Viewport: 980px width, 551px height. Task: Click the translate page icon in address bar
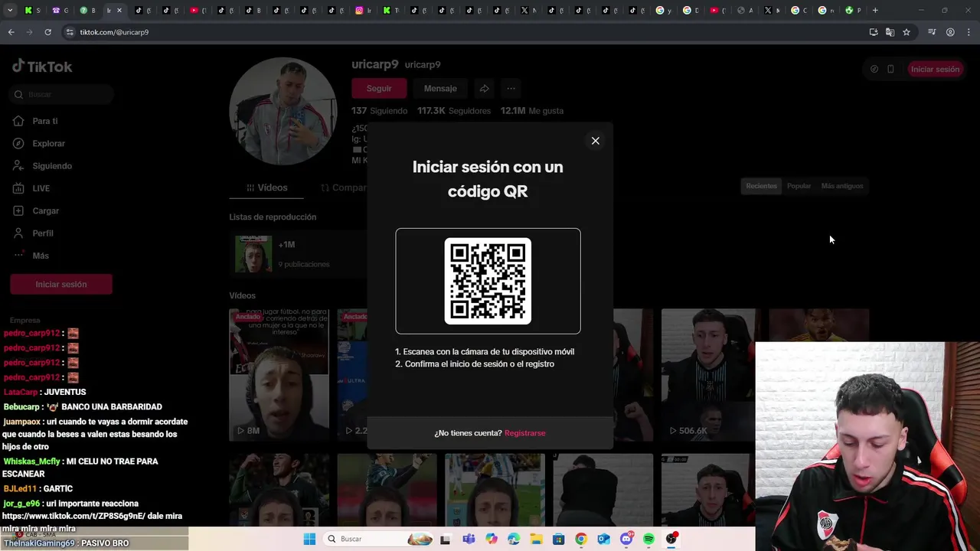click(890, 32)
